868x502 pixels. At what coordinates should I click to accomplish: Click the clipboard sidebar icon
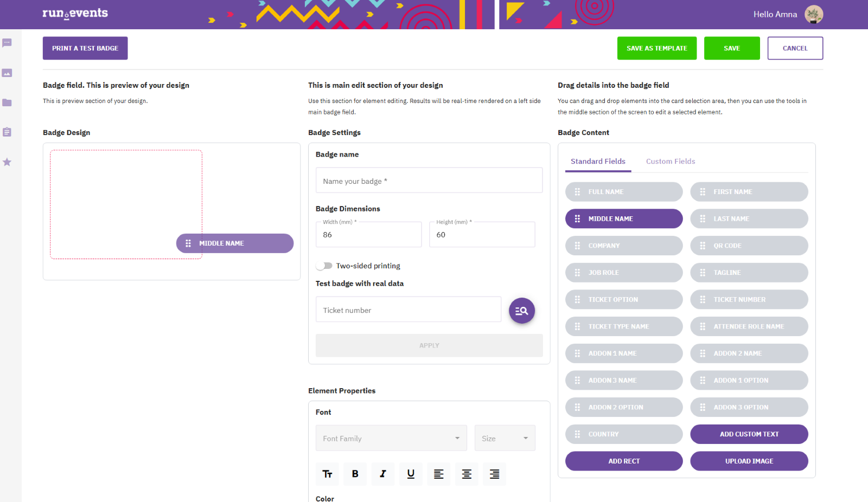click(7, 132)
